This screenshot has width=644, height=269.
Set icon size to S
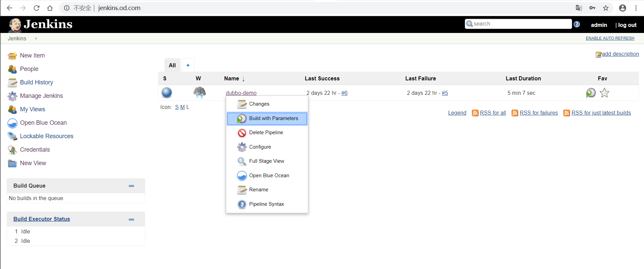click(177, 107)
